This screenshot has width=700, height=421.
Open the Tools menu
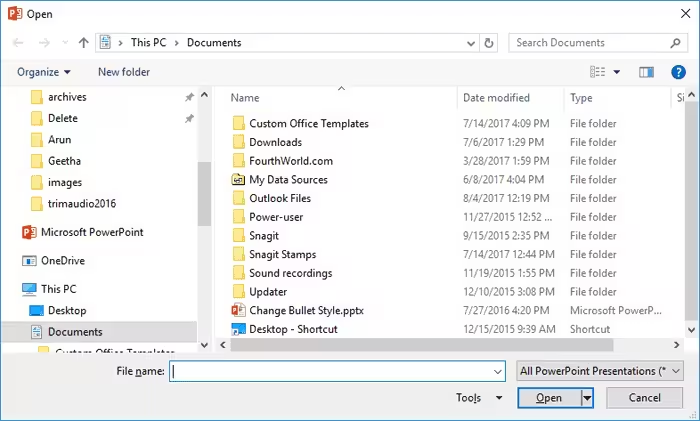click(479, 398)
